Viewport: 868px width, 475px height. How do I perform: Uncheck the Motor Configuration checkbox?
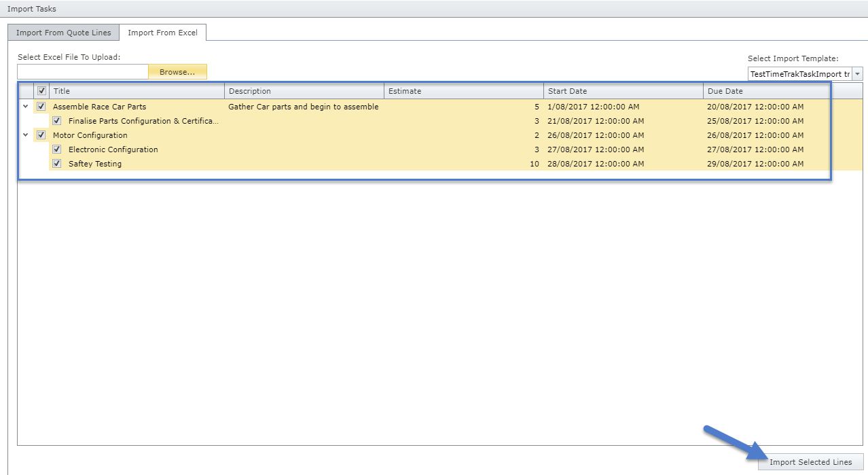41,135
